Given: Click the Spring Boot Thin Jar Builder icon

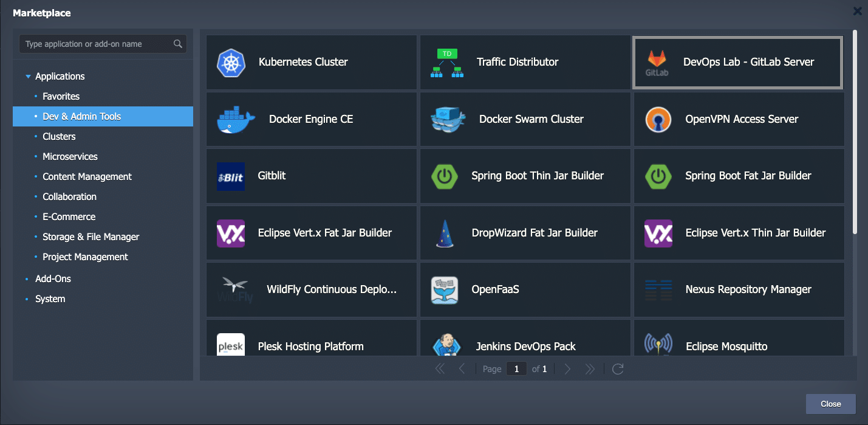Looking at the screenshot, I should coord(445,176).
